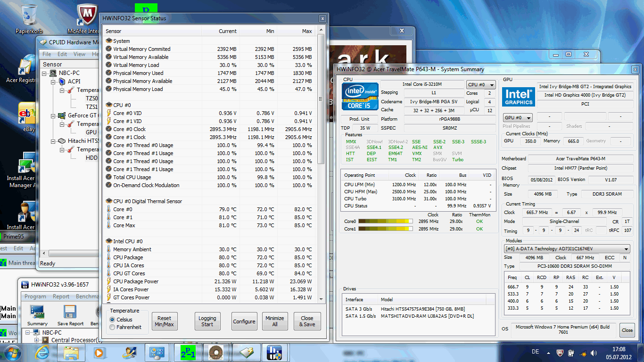The width and height of the screenshot is (644, 362).
Task: Click Logging Start button
Action: click(x=207, y=321)
